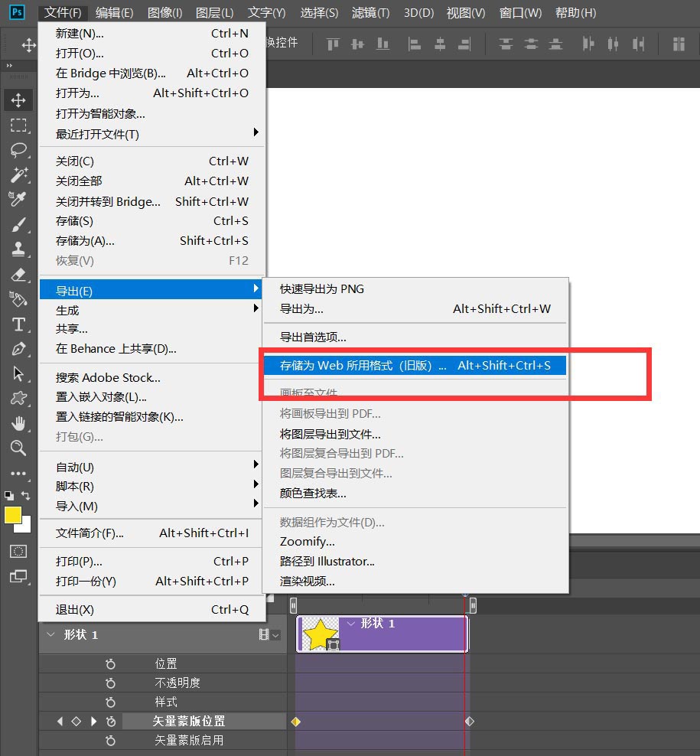
Task: Select the Move tool in toolbox
Action: (x=18, y=100)
